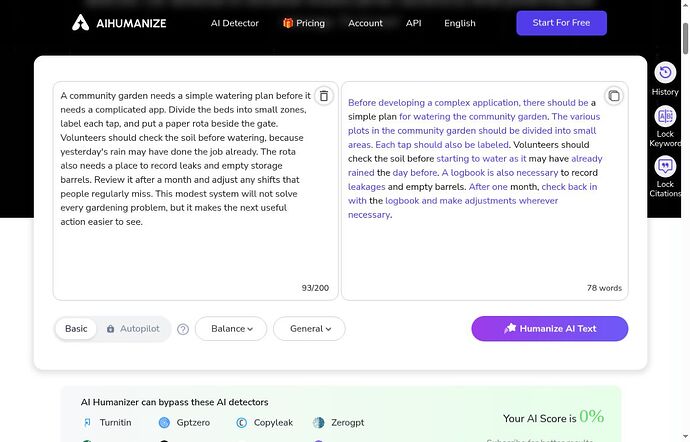Open the API link
690x442 pixels.
pos(413,23)
